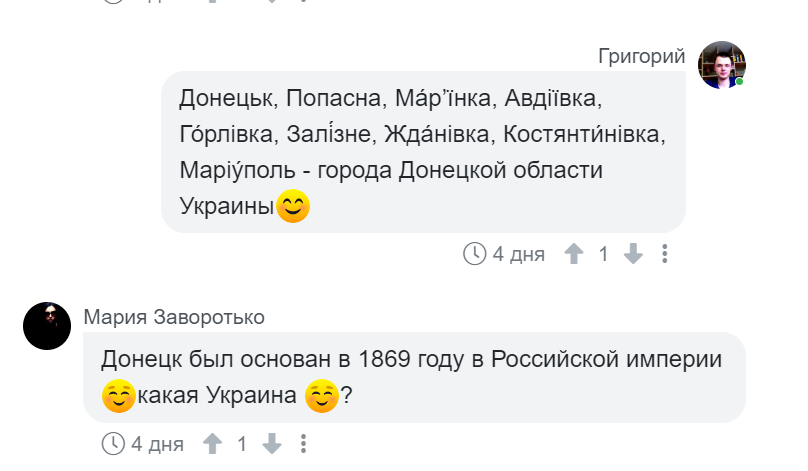The image size is (808, 471).
Task: Click clock icon on Григорий's comment
Action: pyautogui.click(x=475, y=254)
